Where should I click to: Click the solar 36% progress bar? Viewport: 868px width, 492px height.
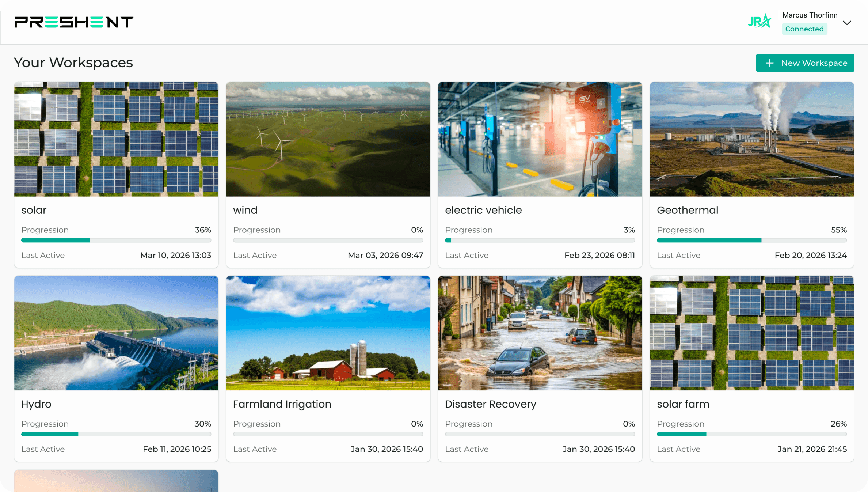[x=116, y=240]
